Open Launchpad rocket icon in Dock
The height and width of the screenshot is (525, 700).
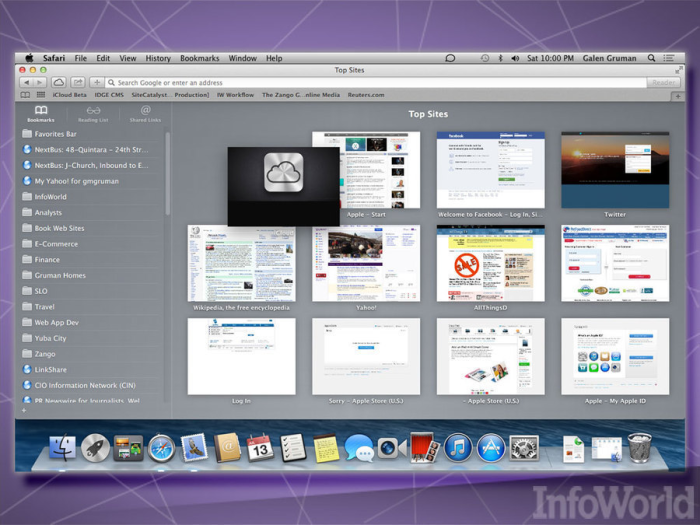pyautogui.click(x=95, y=447)
